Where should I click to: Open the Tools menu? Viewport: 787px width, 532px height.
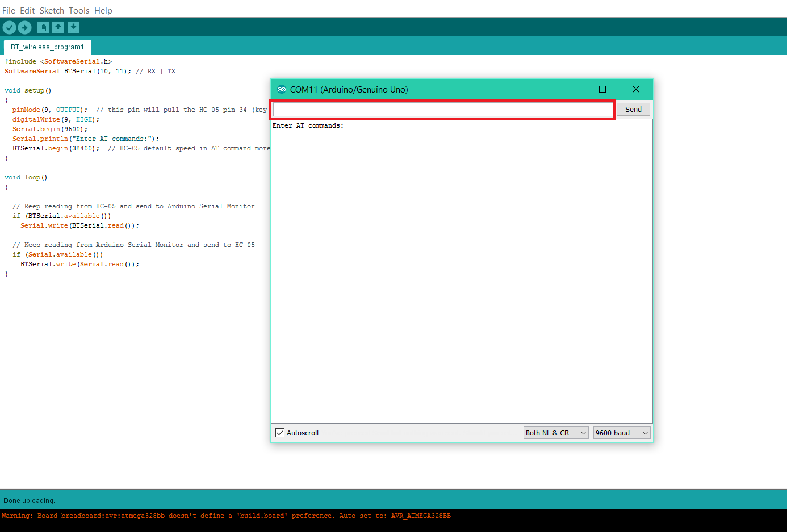click(79, 10)
